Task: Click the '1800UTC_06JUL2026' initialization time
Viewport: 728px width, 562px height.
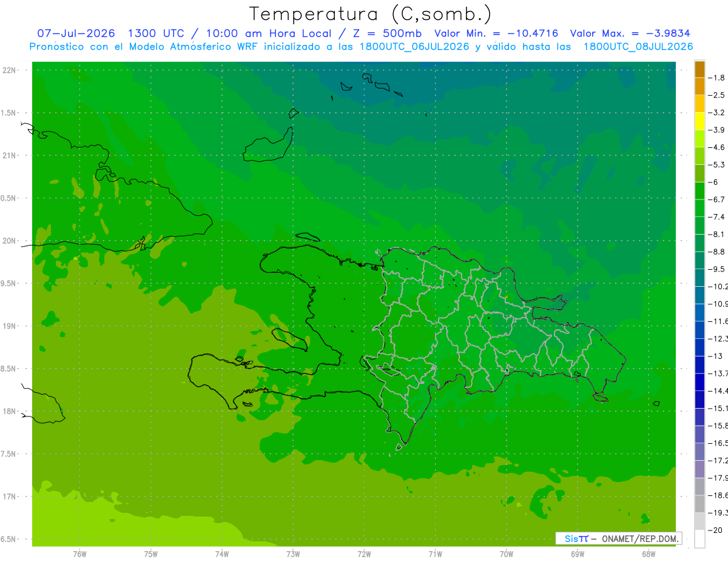Action: (414, 47)
